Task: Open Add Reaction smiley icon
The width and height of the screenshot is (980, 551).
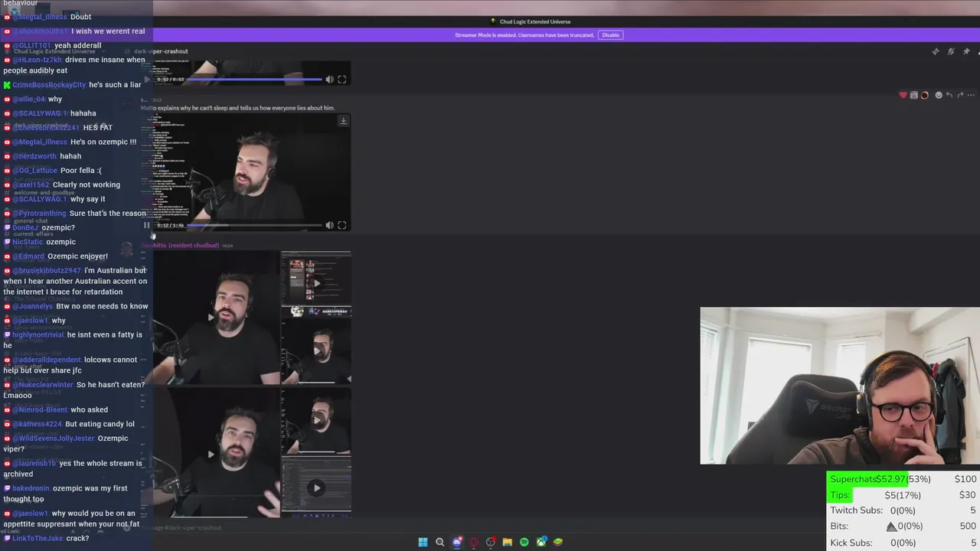Action: pos(939,95)
